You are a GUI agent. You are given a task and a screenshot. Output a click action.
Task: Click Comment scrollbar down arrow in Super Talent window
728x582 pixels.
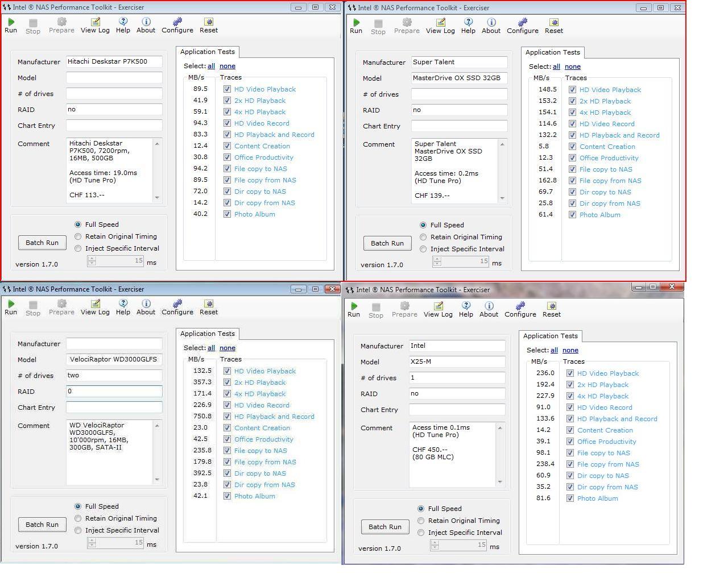point(502,198)
